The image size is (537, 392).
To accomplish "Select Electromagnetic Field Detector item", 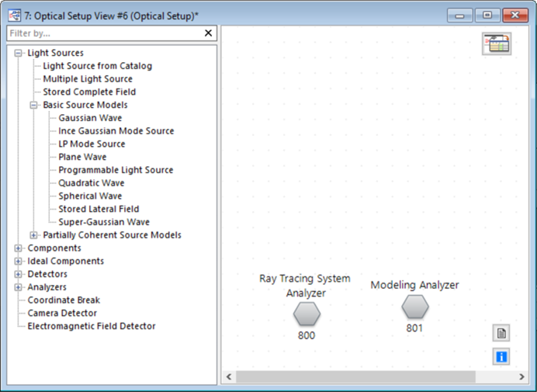I will click(x=92, y=326).
